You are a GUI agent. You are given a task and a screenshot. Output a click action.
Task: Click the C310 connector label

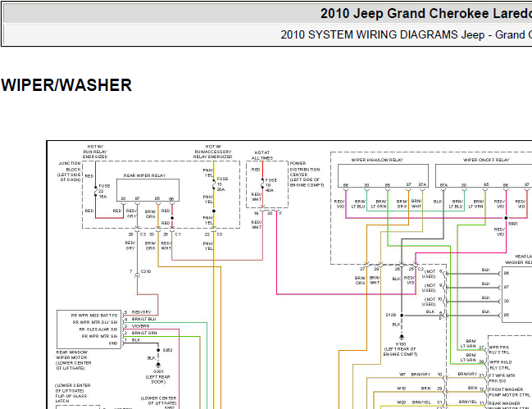tap(146, 271)
